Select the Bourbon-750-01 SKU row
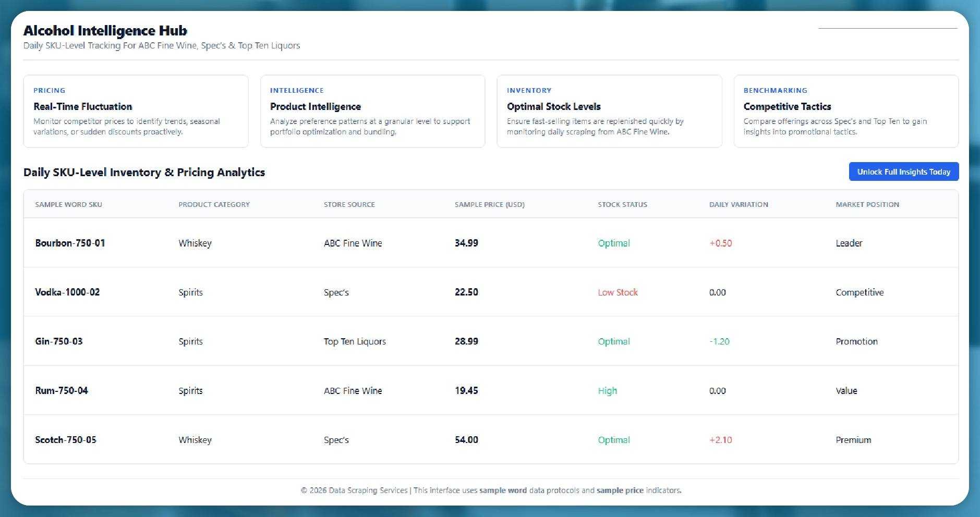The height and width of the screenshot is (517, 980). pyautogui.click(x=70, y=243)
